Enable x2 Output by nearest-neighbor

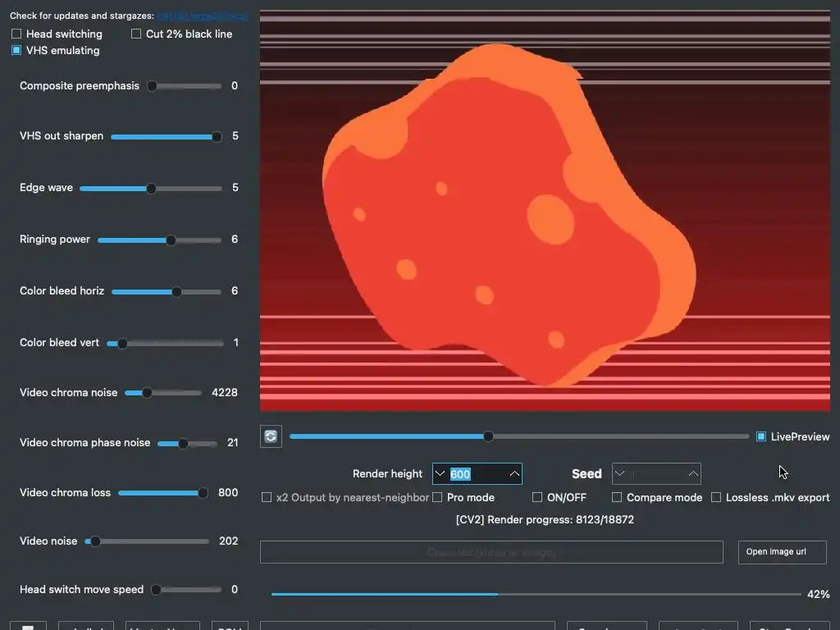[267, 497]
